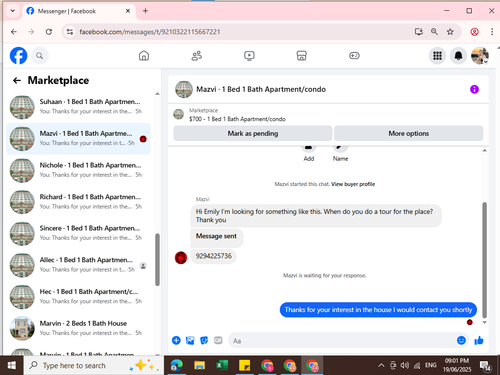Screen dimensions: 500x375
Task: Open the GIF picker icon
Action: point(218,340)
